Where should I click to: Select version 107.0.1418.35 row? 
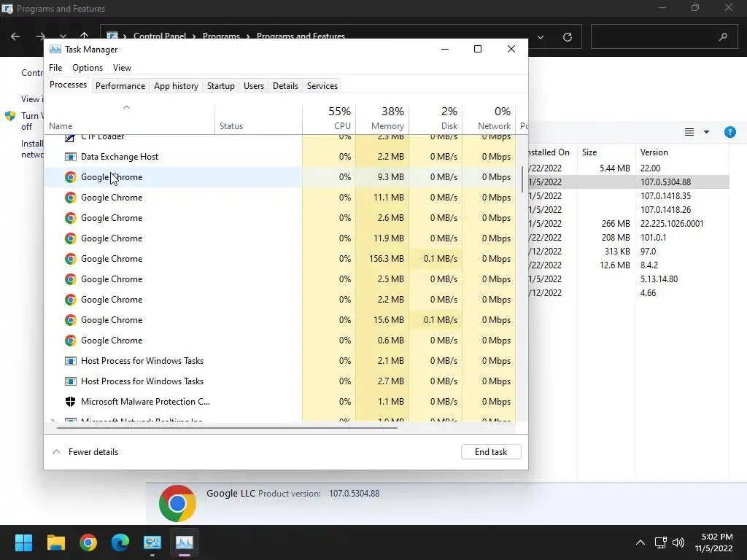pyautogui.click(x=628, y=195)
